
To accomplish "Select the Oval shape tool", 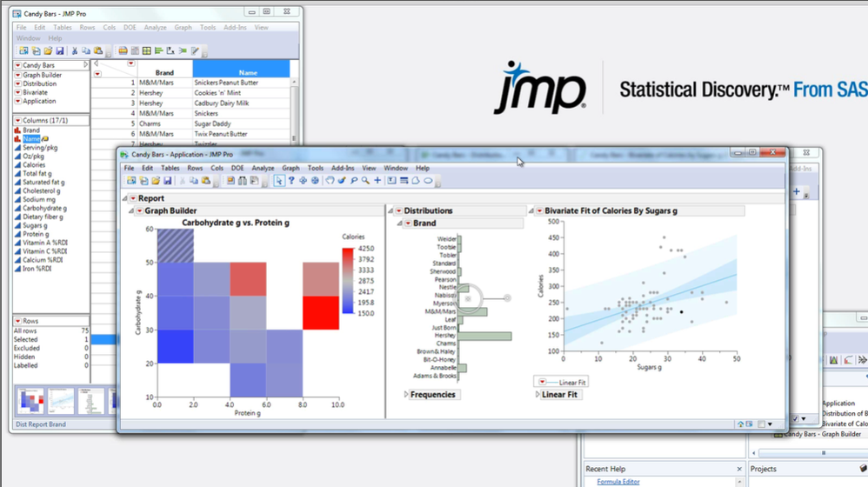I will click(428, 180).
